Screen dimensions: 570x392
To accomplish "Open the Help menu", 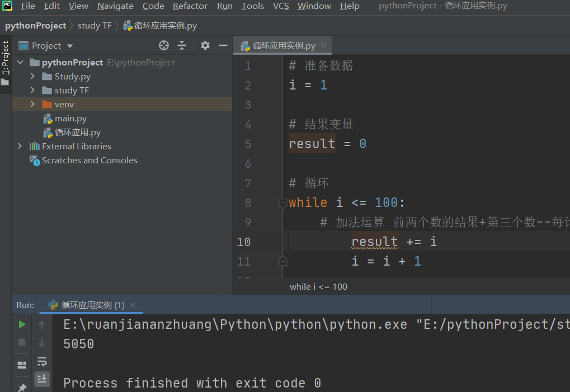I will click(350, 6).
